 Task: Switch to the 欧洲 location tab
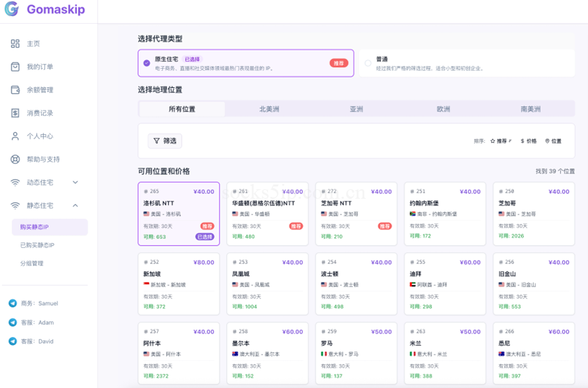[444, 109]
